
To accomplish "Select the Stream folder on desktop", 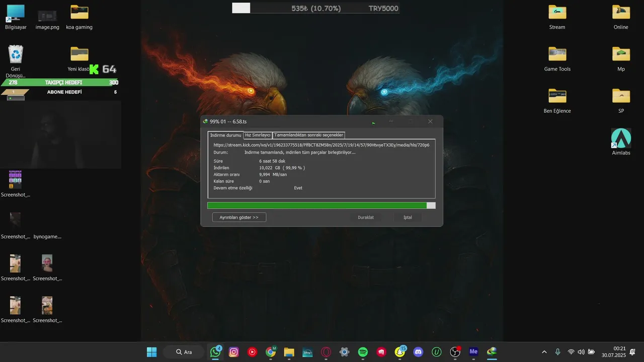I will (x=557, y=18).
